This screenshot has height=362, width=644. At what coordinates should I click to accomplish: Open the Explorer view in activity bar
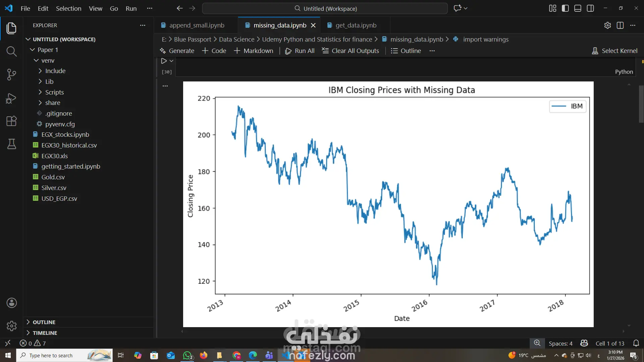(11, 28)
